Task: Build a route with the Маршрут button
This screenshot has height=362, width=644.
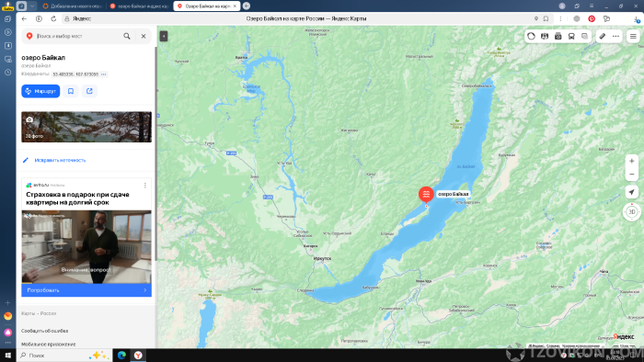Action: pos(40,91)
